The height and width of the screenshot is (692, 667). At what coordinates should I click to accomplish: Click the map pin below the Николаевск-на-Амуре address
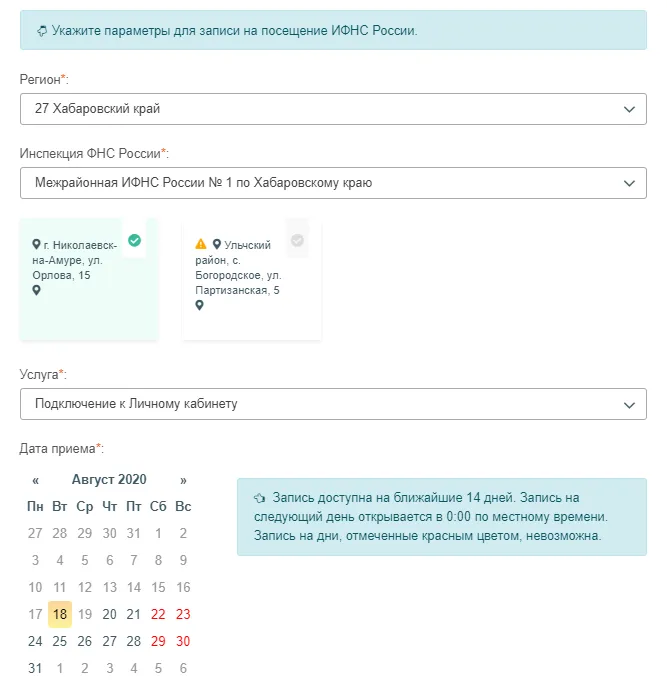pyautogui.click(x=37, y=291)
